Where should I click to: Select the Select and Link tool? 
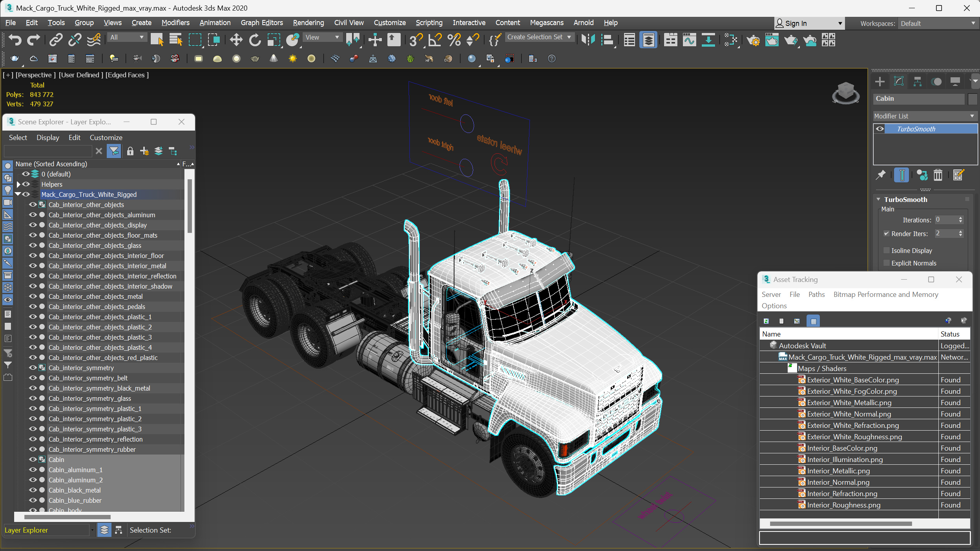(56, 40)
